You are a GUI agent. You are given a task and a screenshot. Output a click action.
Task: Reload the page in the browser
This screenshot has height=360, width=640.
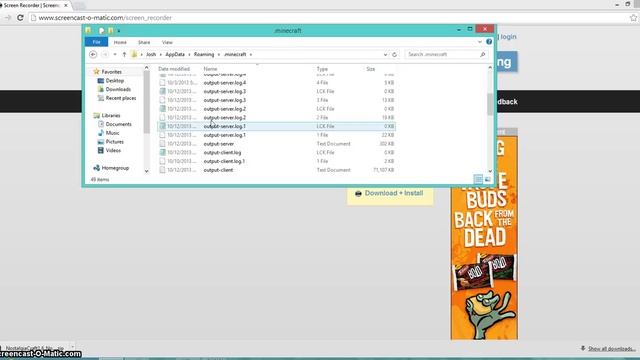(x=20, y=18)
